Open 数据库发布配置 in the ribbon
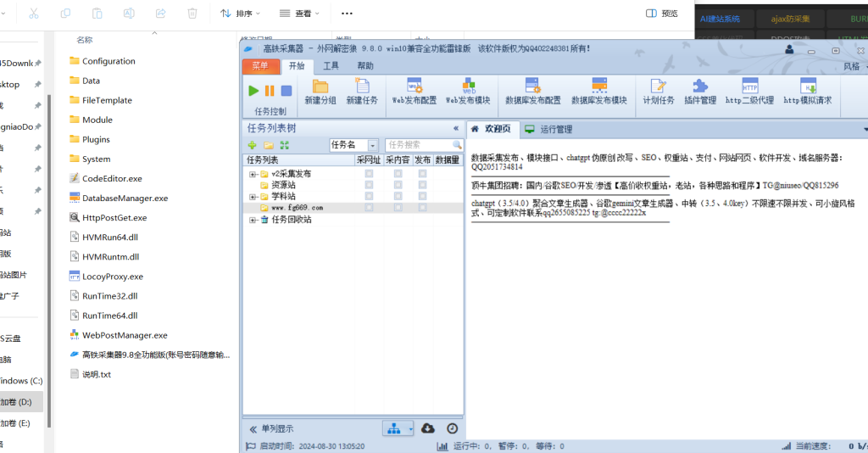Viewport: 868px width, 453px height. (x=533, y=92)
